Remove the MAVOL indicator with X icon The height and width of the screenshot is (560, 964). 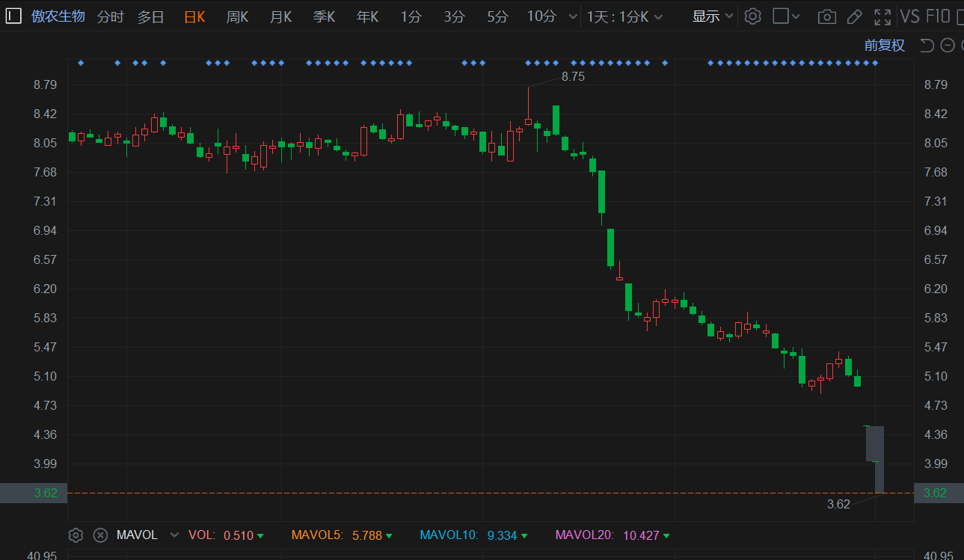click(x=100, y=535)
